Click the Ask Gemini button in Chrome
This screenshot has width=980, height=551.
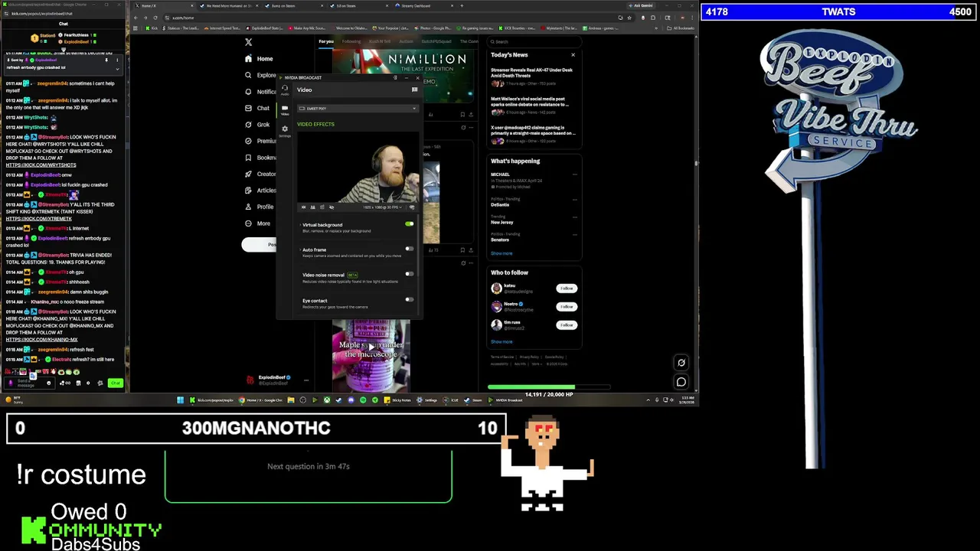tap(640, 6)
